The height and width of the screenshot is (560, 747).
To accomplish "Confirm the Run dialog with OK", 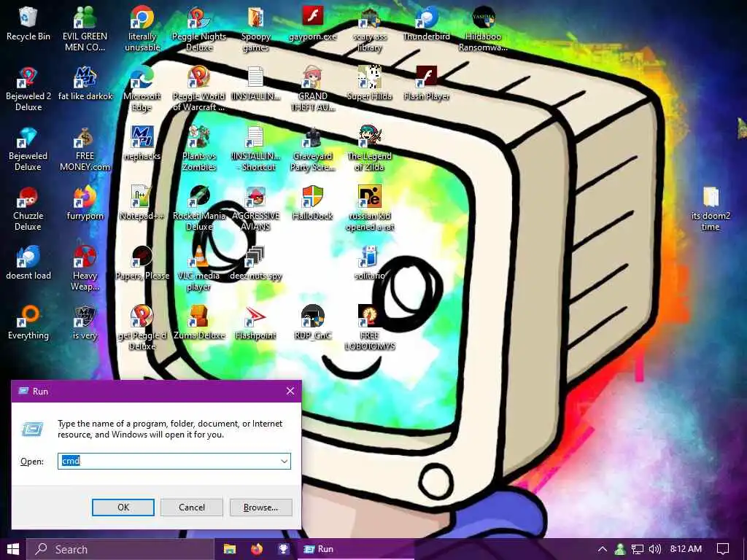I will pyautogui.click(x=123, y=507).
